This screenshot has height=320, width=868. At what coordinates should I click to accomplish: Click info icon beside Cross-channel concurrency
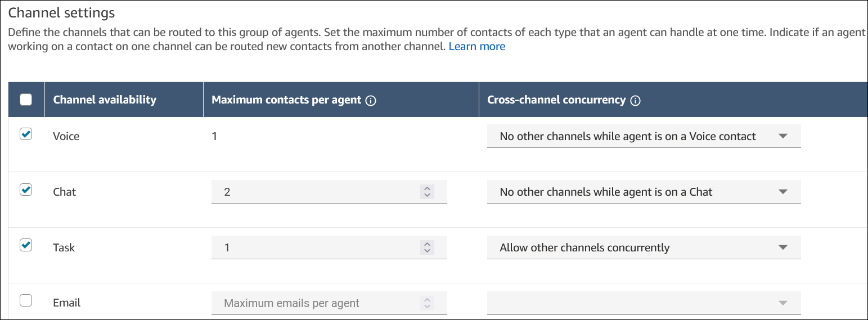point(636,101)
